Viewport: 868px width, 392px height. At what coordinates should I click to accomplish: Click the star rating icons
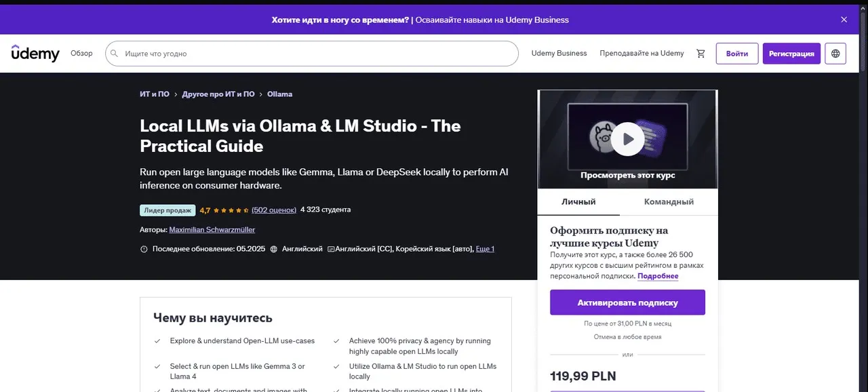(x=231, y=210)
